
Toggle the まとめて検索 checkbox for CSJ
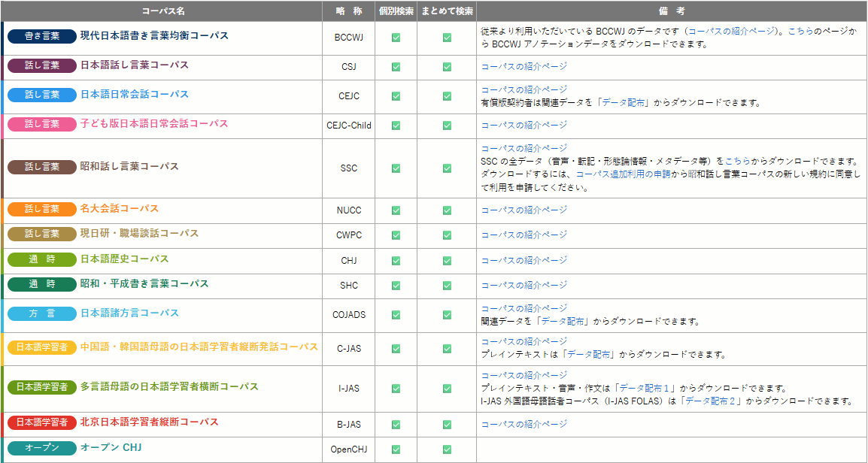point(447,67)
